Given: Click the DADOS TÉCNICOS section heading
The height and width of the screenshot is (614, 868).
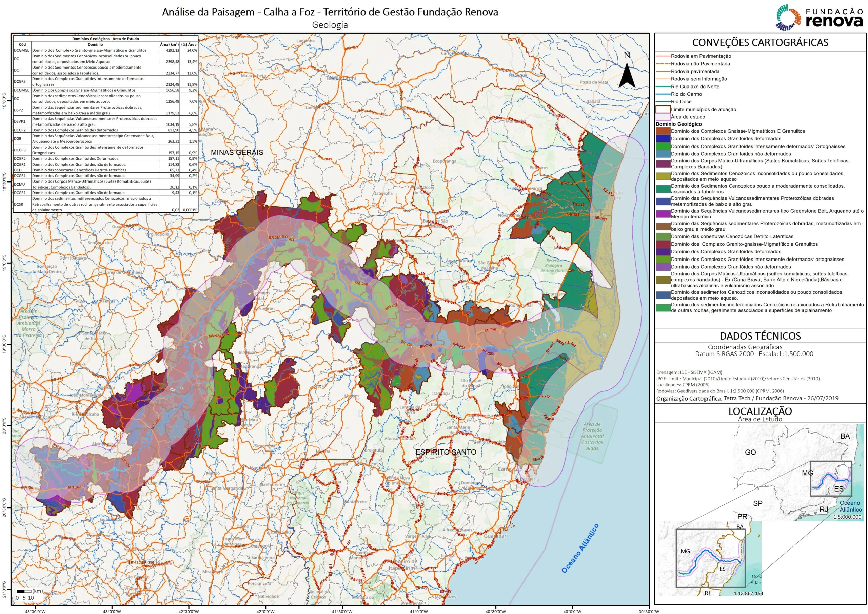Looking at the screenshot, I should tap(760, 336).
